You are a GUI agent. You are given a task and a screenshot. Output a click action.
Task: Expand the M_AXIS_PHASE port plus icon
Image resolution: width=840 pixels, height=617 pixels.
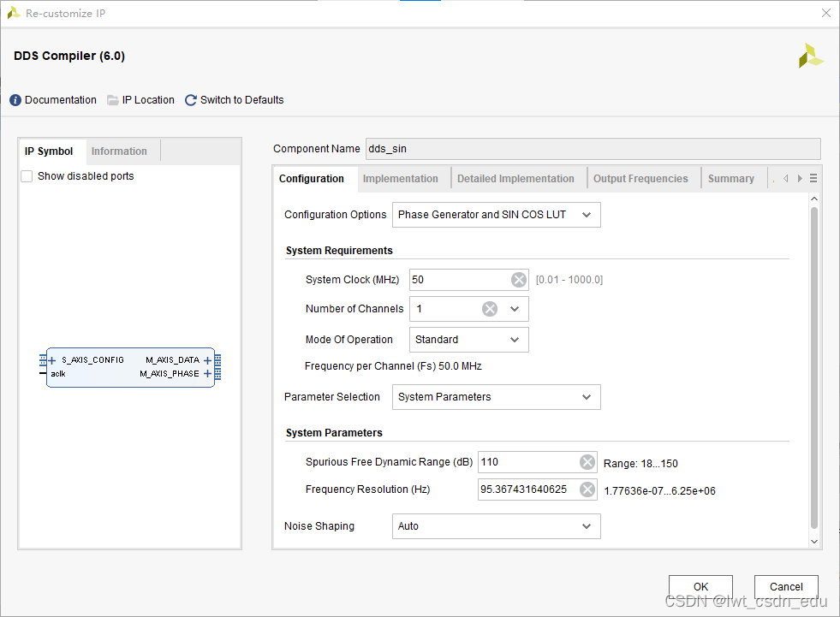point(208,374)
